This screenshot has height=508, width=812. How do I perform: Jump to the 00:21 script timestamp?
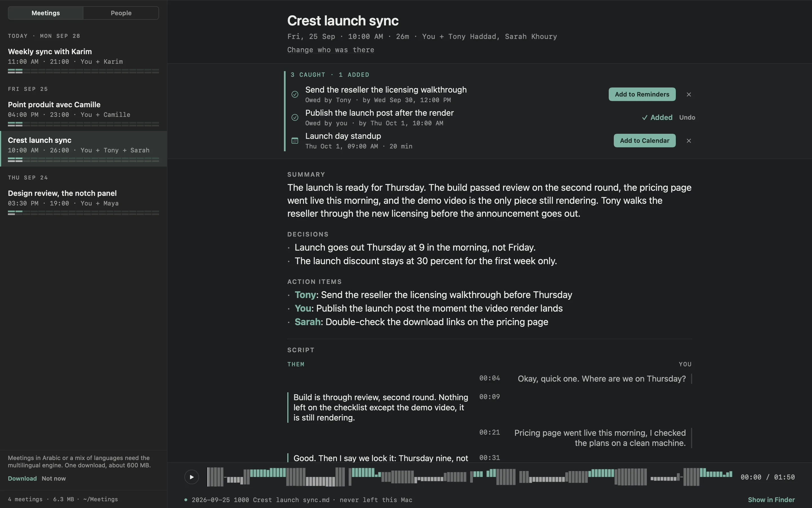[x=489, y=432]
